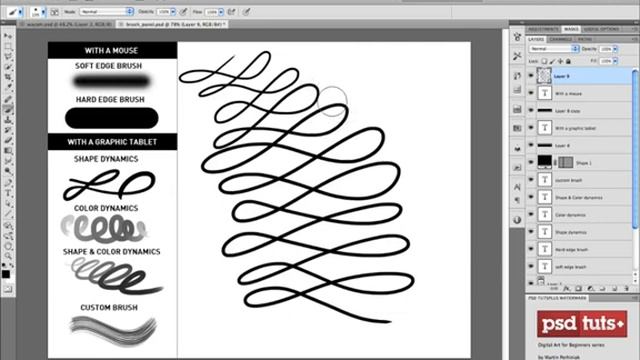Select the History Brush tool
This screenshot has width=640, height=360.
(8, 130)
